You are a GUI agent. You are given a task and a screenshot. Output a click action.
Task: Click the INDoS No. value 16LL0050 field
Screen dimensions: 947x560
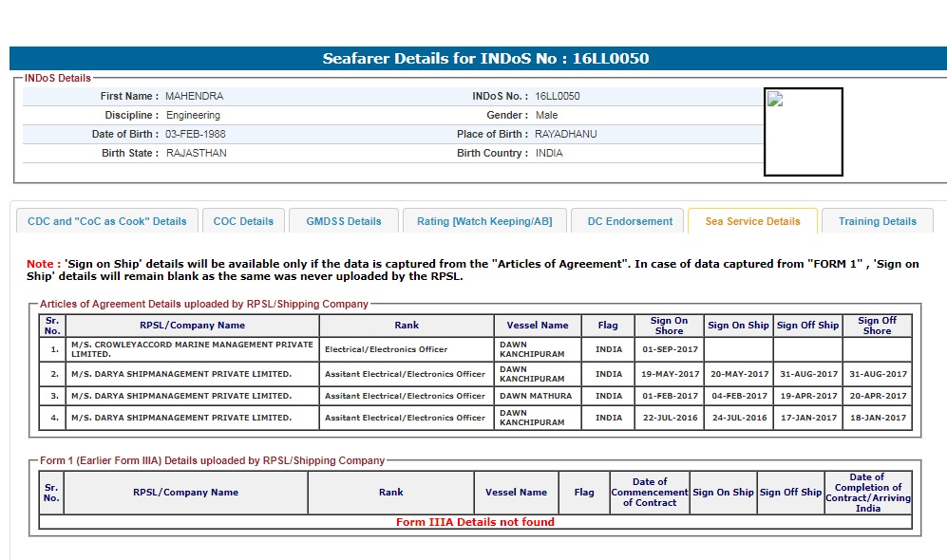pos(558,96)
